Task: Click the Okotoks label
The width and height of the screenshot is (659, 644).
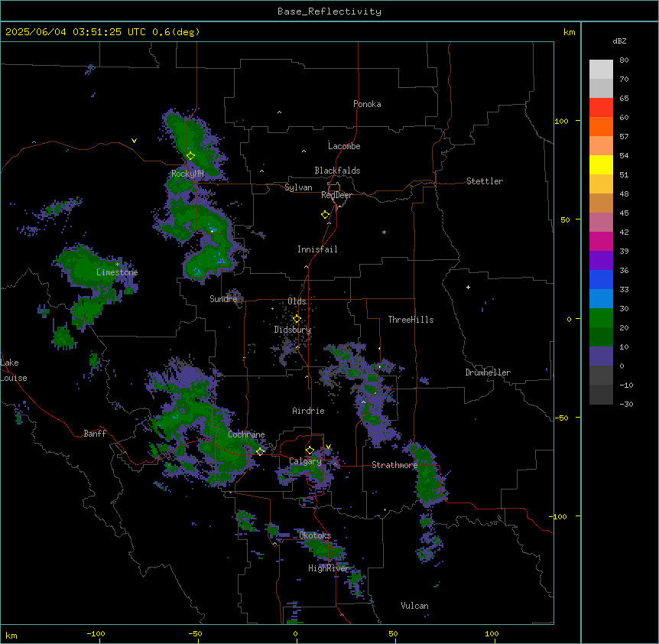Action: pyautogui.click(x=315, y=535)
